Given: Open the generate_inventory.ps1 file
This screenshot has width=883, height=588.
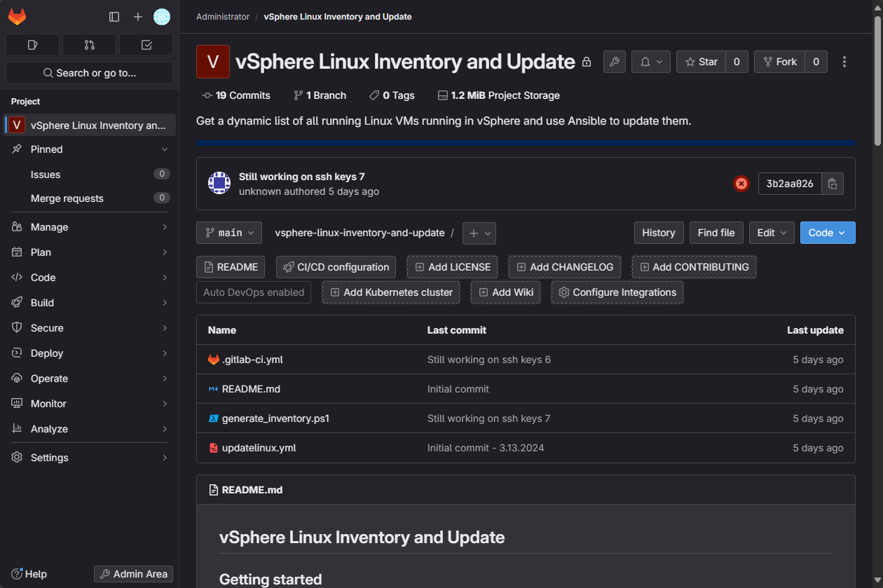Looking at the screenshot, I should (x=275, y=418).
